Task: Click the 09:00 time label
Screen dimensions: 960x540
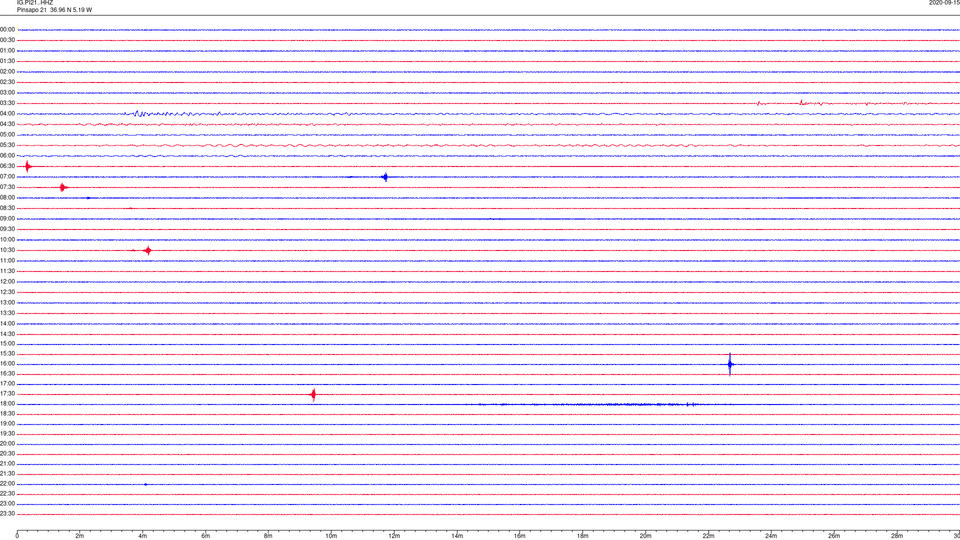Action: 8,219
